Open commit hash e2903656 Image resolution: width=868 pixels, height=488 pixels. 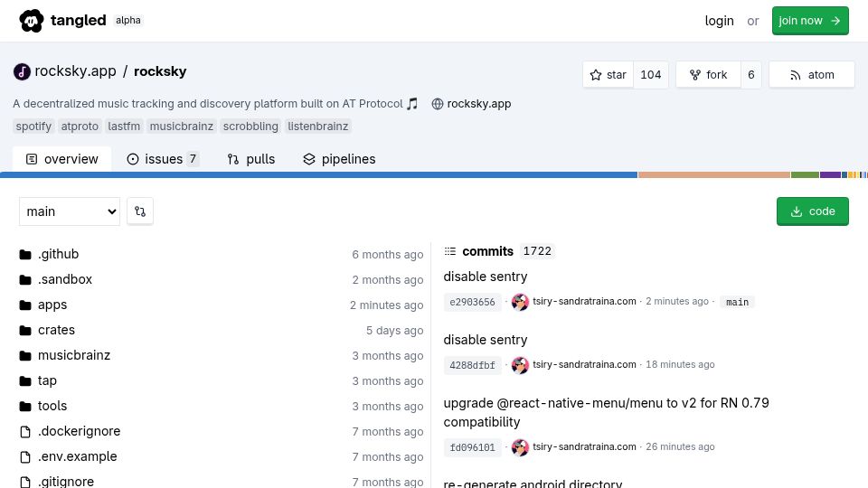tap(472, 302)
